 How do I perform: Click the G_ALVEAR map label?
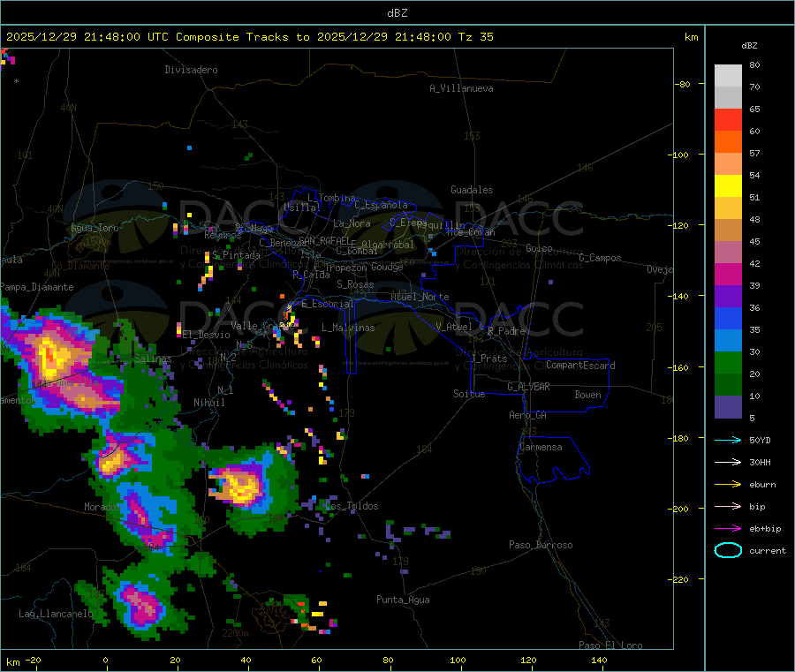point(528,387)
